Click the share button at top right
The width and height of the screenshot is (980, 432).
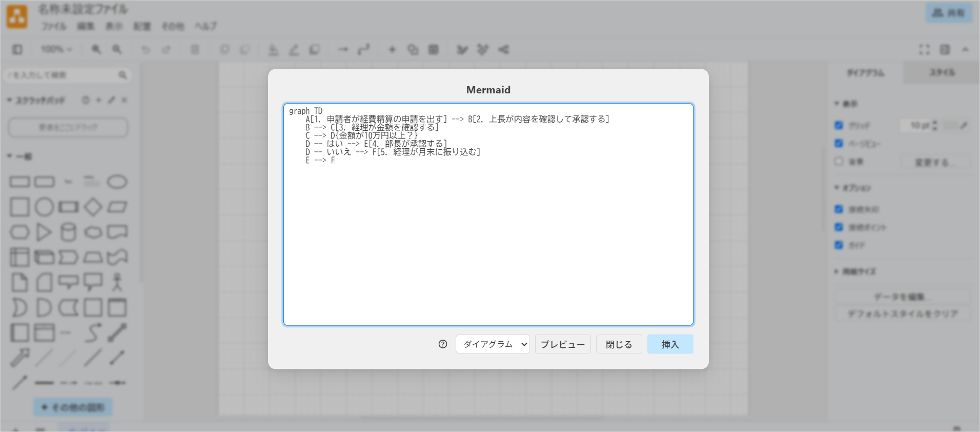coord(949,13)
